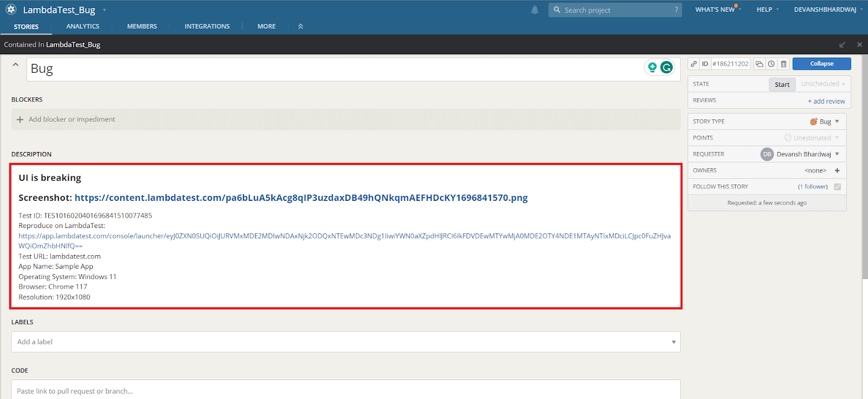The image size is (868, 399).
Task: Click the page vertical scrollbar
Action: (865, 167)
